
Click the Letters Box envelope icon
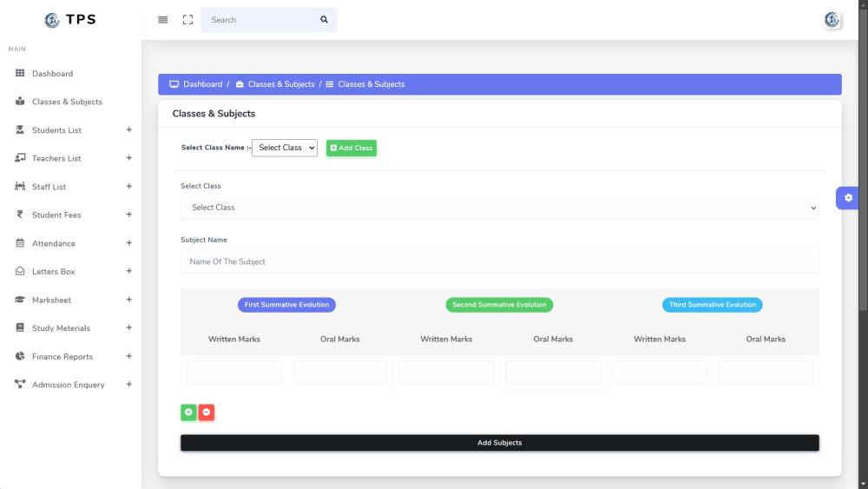[20, 271]
